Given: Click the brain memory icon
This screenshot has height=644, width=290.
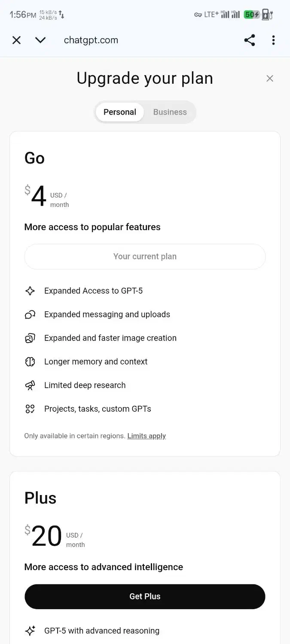Looking at the screenshot, I should (x=30, y=362).
